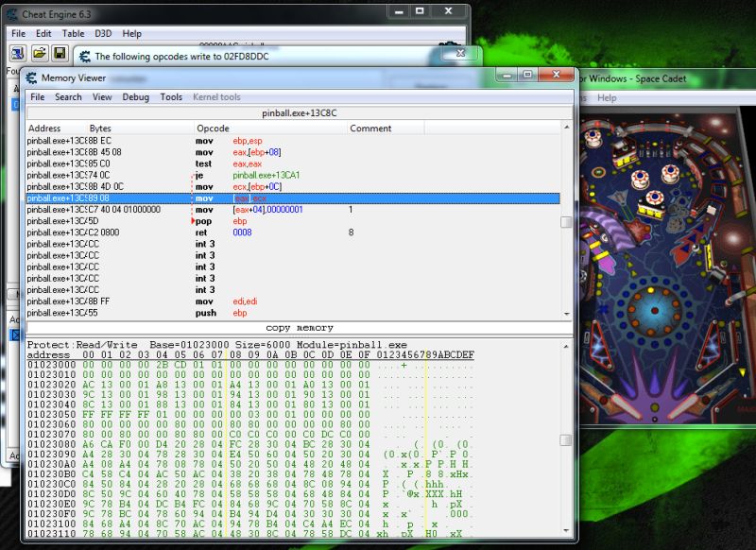
Task: Save the cheat table with the floppy icon
Action: [59, 54]
